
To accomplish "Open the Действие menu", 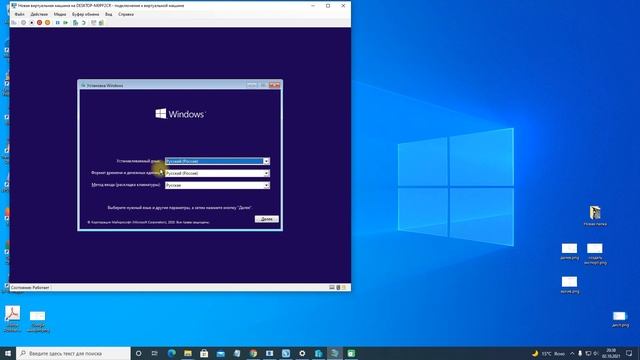I will point(39,14).
